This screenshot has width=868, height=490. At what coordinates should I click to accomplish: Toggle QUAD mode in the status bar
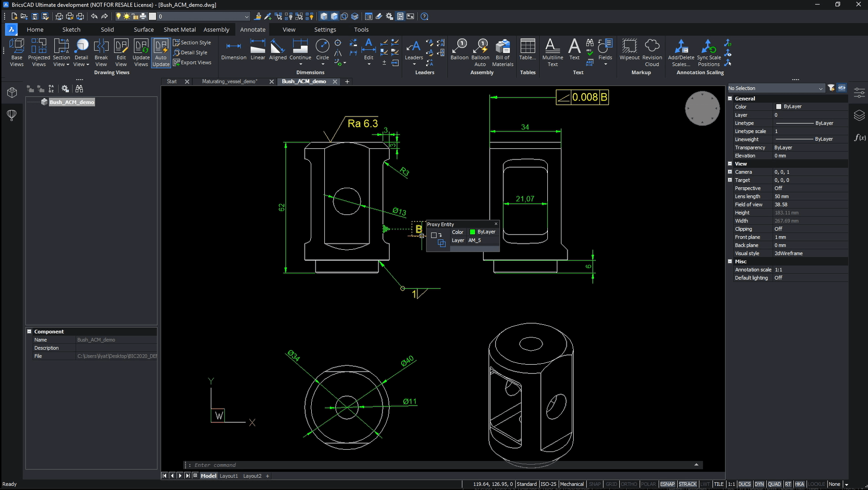click(x=775, y=484)
